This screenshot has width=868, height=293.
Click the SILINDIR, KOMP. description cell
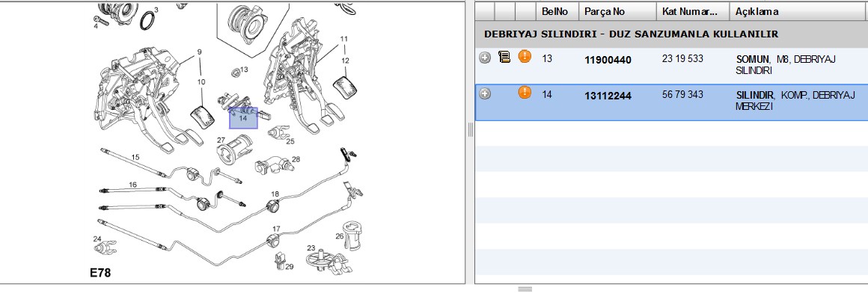(x=795, y=101)
